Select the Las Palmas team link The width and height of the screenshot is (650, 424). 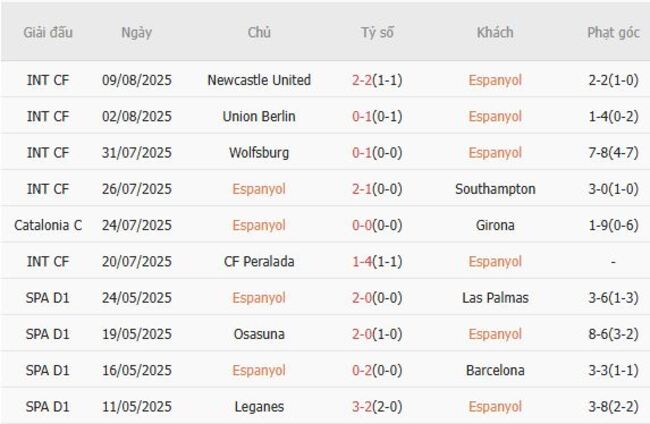pos(495,298)
